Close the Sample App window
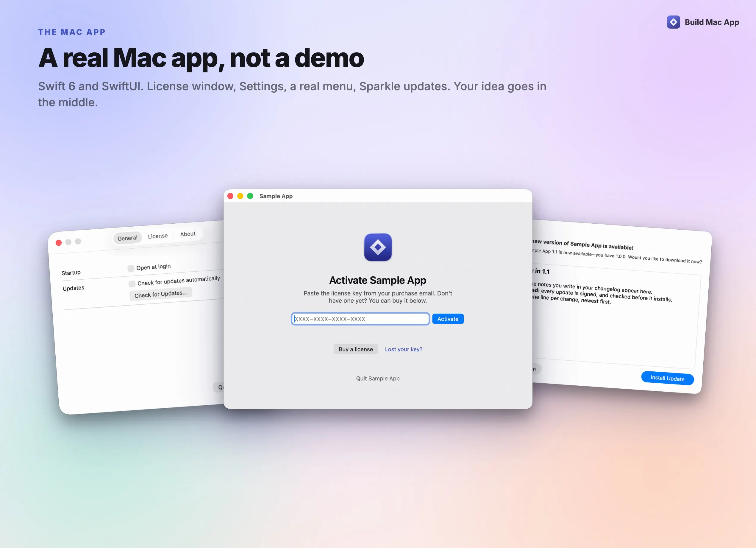Screen dimensions: 756x548 (x=230, y=196)
